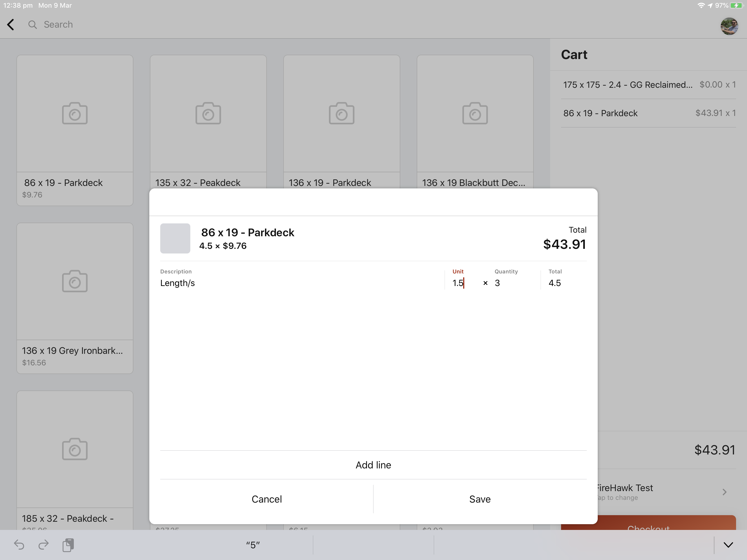Viewport: 747px width, 560px height.
Task: Tap the back arrow icon
Action: [11, 24]
